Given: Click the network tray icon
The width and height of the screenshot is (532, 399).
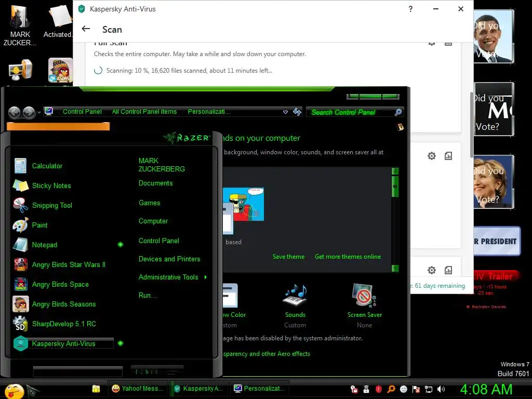Looking at the screenshot, I should click(429, 389).
